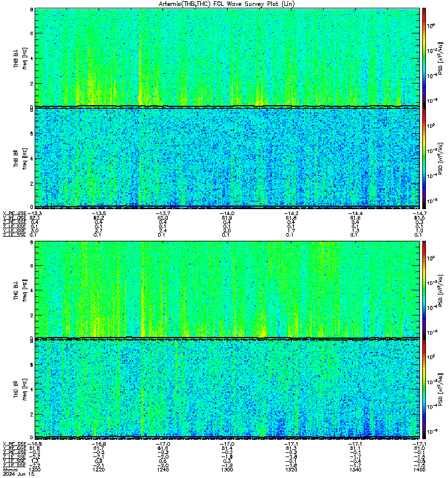The image size is (448, 478).
Task: Click the '61.7' Y_RE_GSE value under THC panels
Action: (99, 448)
